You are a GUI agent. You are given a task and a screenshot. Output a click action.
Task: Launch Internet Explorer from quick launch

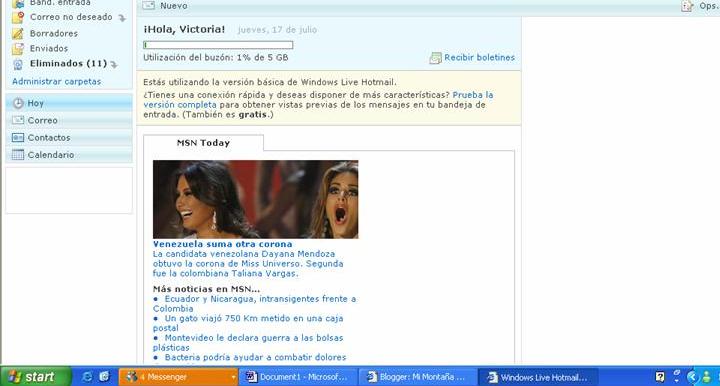(x=86, y=377)
